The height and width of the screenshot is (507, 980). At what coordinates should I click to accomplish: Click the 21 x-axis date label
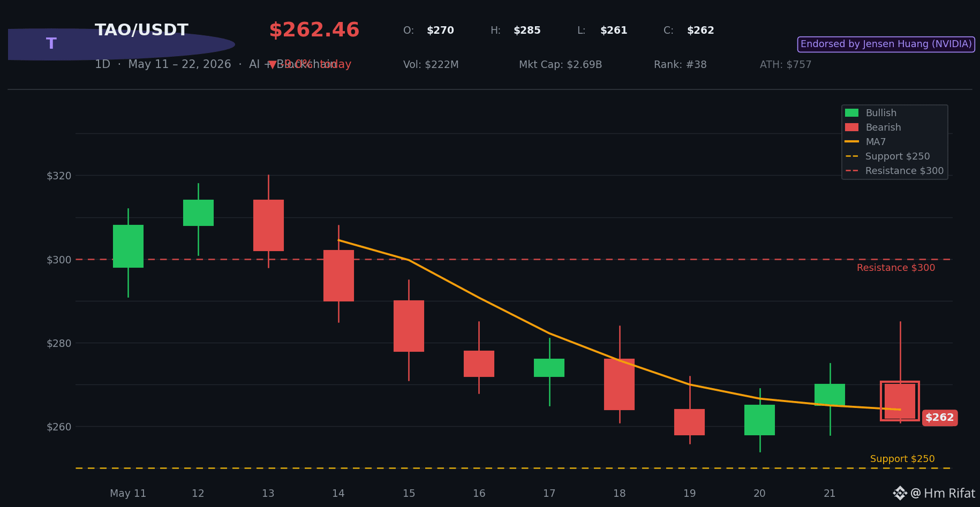[x=830, y=493]
